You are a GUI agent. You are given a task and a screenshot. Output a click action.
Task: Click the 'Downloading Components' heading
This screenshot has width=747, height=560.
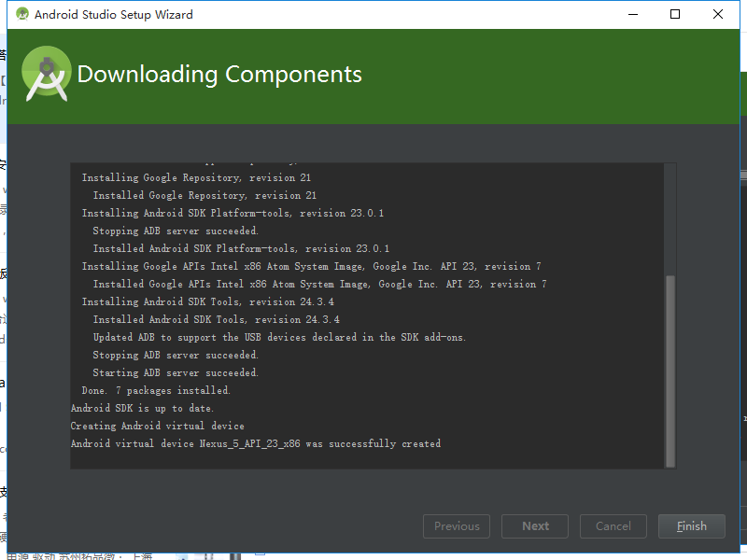(x=219, y=75)
